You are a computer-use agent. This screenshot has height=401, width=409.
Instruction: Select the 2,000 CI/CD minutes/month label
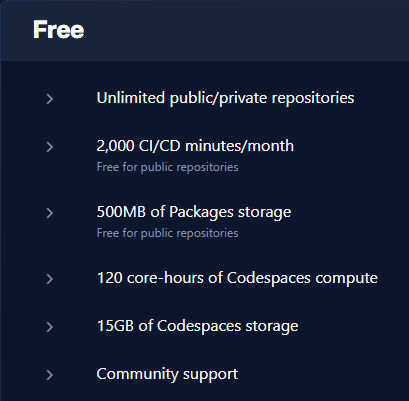coord(195,146)
